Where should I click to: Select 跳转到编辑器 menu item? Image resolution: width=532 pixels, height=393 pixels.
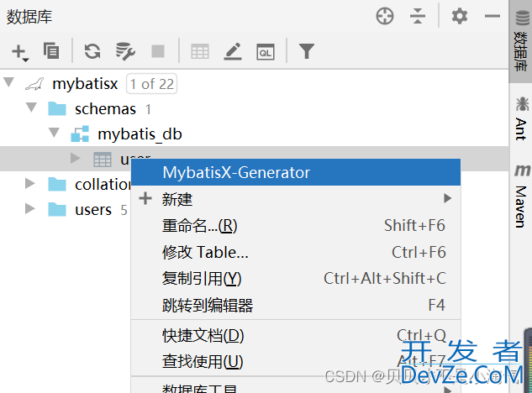(x=296, y=305)
